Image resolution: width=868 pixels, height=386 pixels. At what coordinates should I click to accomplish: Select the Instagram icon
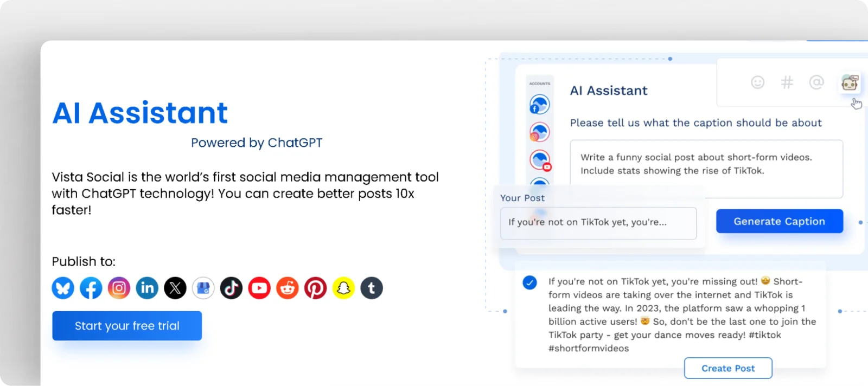click(119, 288)
